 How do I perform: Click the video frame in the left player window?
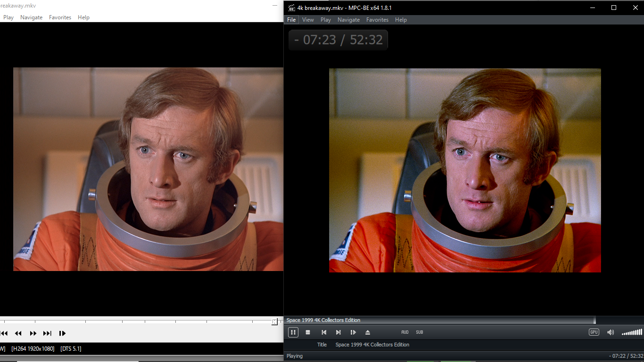(148, 169)
